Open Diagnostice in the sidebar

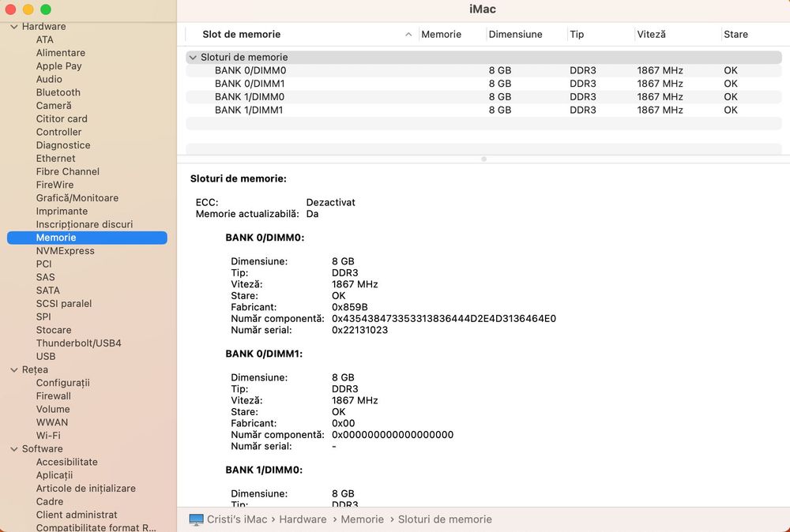click(x=63, y=145)
